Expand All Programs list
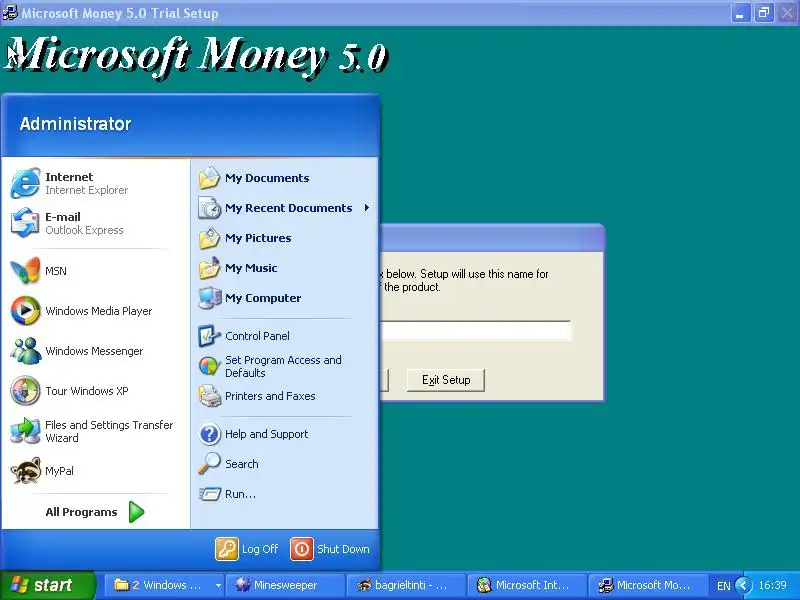800x600 pixels. click(95, 512)
